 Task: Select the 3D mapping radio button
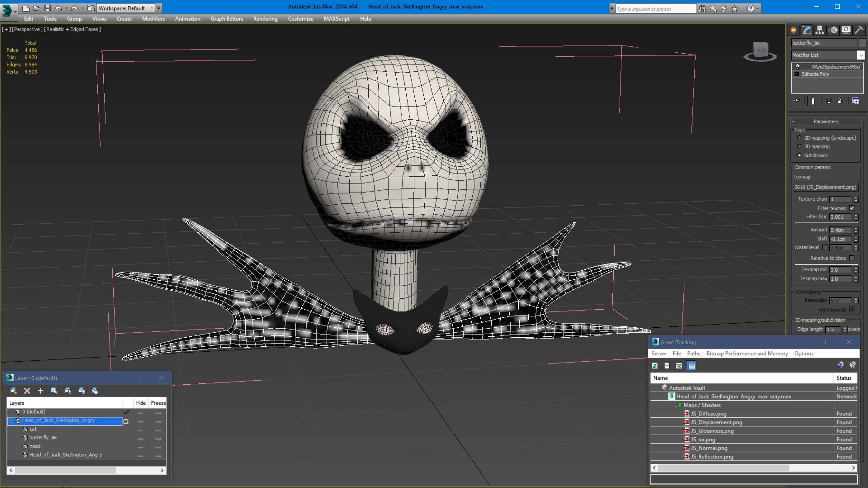[x=799, y=146]
